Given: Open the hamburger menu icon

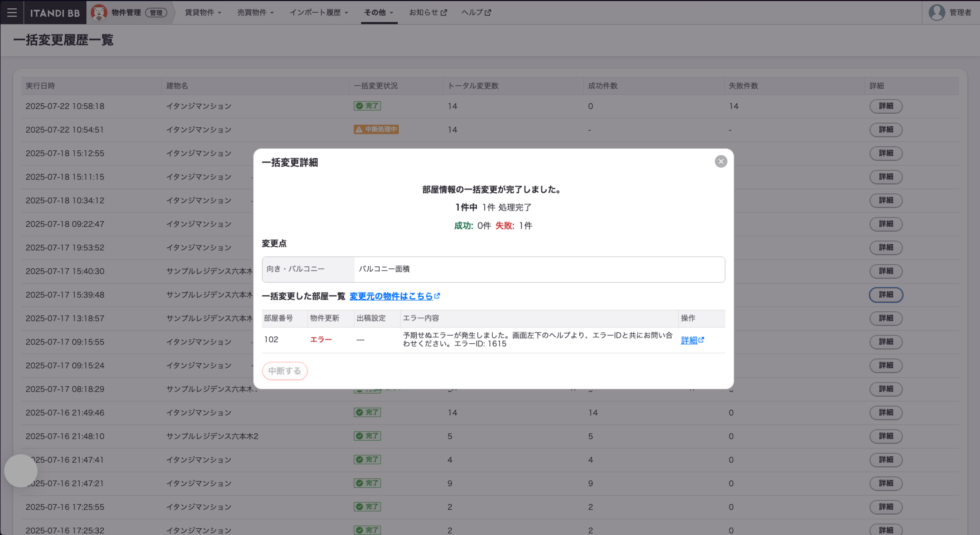Looking at the screenshot, I should coord(12,13).
